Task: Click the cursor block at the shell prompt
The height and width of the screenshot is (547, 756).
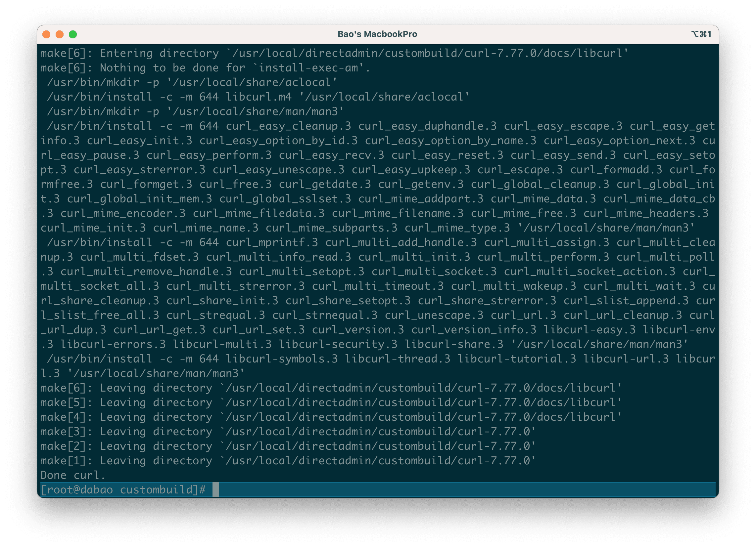Action: point(216,489)
